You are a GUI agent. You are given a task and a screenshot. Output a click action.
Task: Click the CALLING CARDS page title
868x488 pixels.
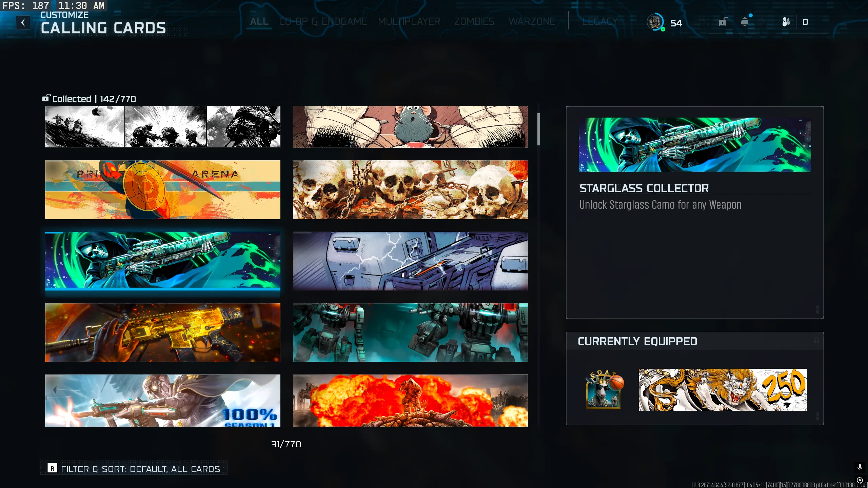tap(103, 28)
